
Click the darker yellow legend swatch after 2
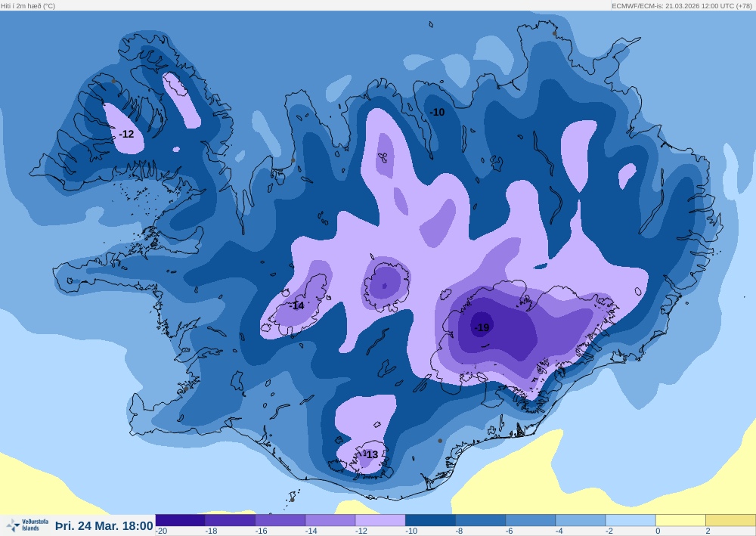pos(731,520)
